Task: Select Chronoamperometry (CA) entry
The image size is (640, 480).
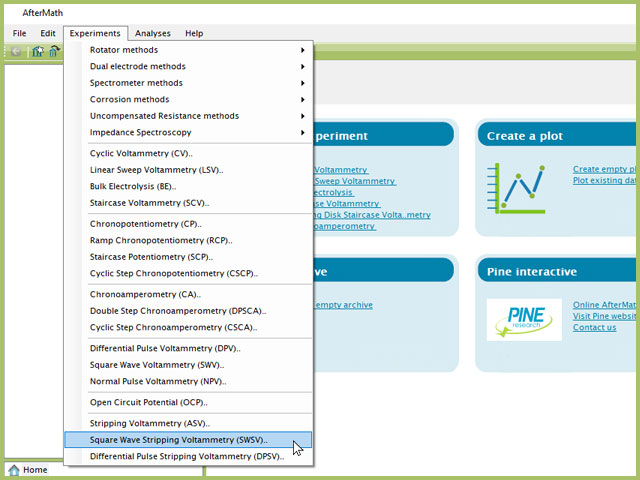Action: (189, 295)
